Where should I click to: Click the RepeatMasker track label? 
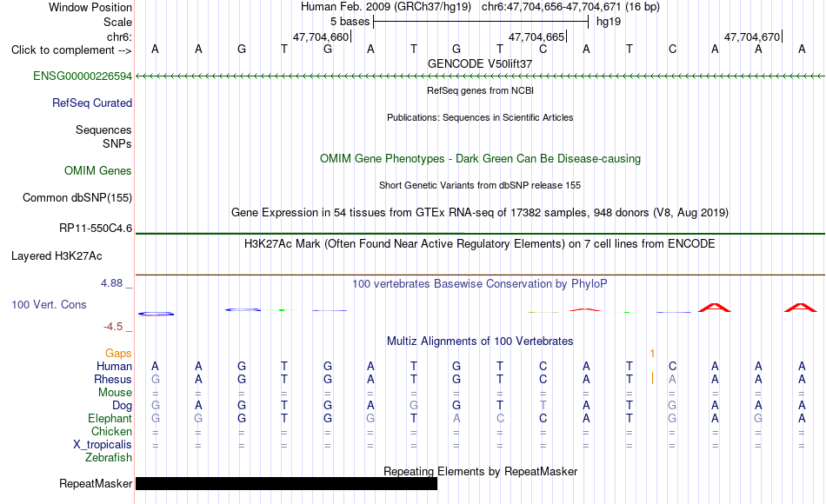coord(96,483)
